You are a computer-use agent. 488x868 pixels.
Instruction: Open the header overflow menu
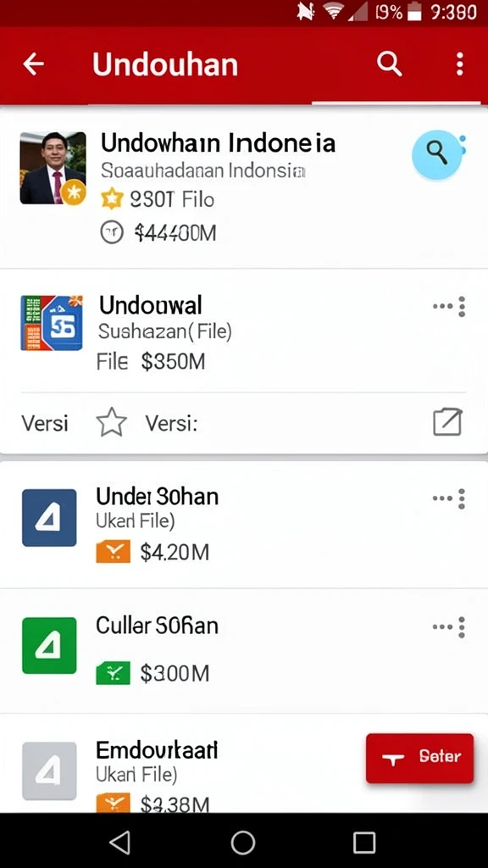pos(460,64)
